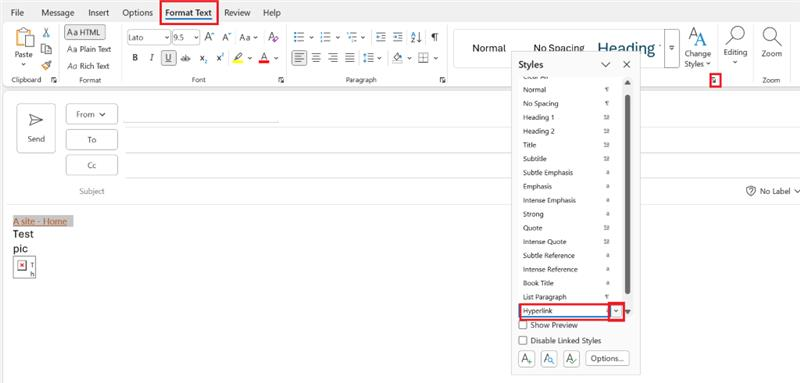Justify paragraph text
Screen dimensions: 800x383
[349, 58]
